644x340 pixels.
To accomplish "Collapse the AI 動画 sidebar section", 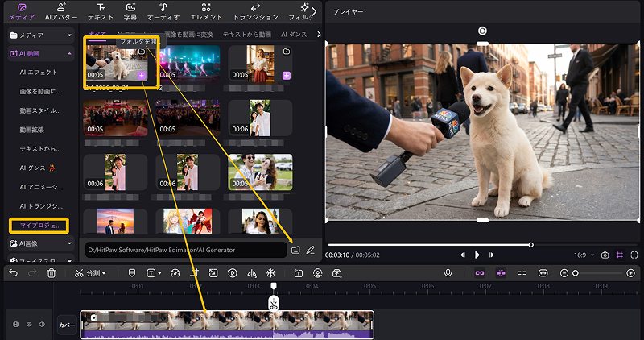I will 69,53.
